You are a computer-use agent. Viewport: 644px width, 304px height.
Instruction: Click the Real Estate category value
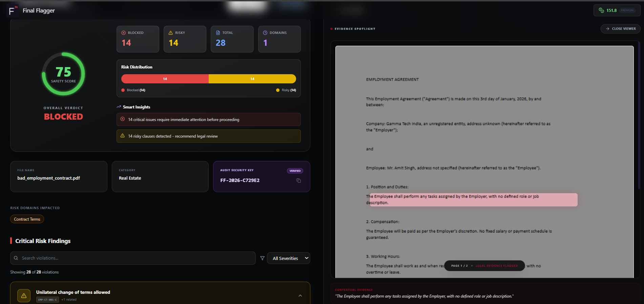coord(130,178)
